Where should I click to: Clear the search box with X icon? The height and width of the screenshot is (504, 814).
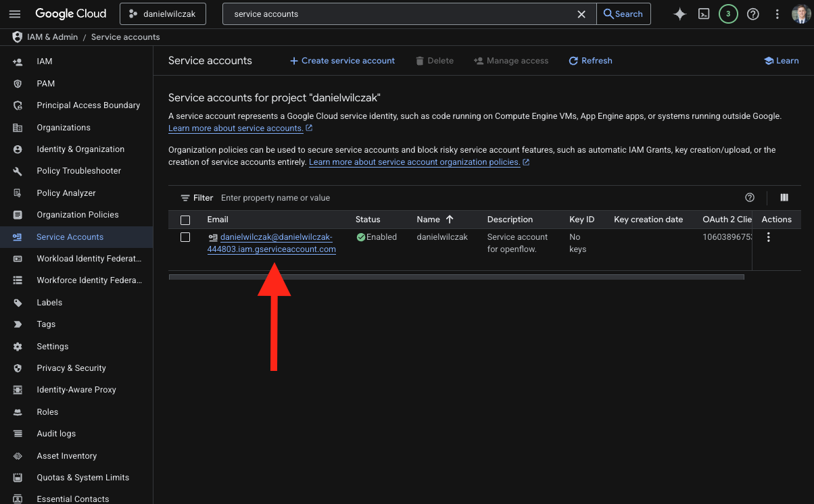pyautogui.click(x=581, y=14)
